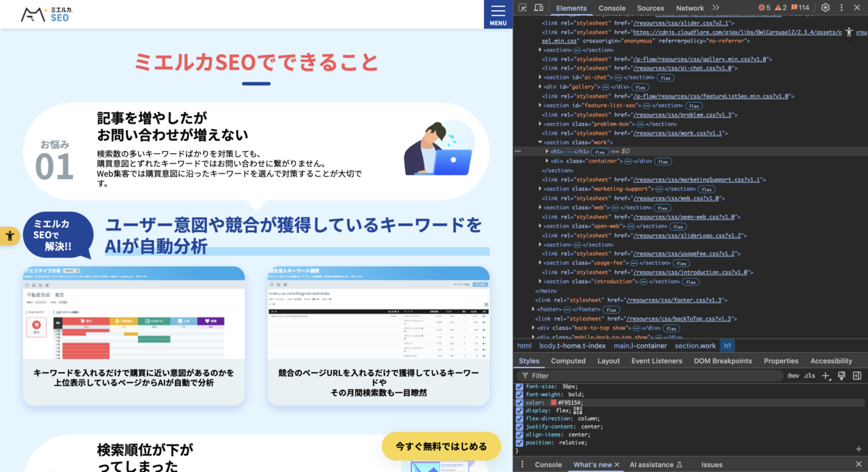Click the accessibility widget icon on page left
This screenshot has width=868, height=472.
(9, 235)
